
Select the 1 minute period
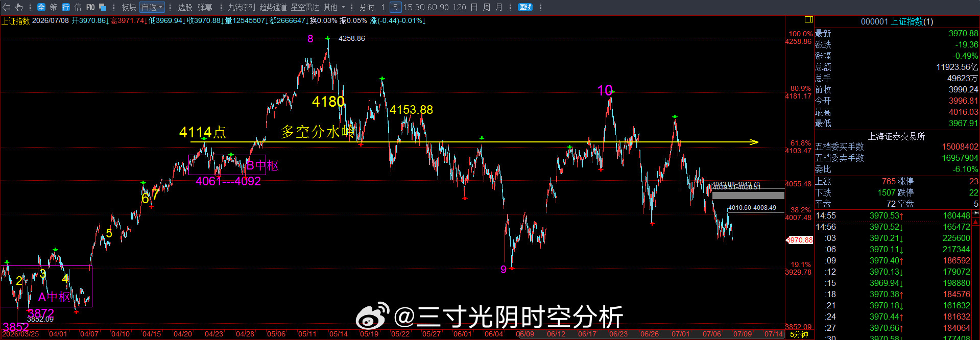(383, 7)
